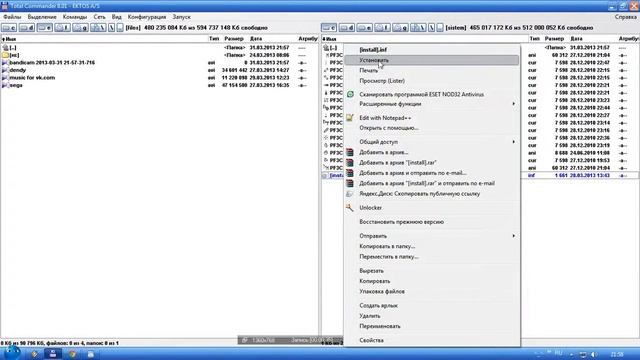The width and height of the screenshot is (640, 360).
Task: Click the Unlocker wand icon
Action: (x=350, y=208)
